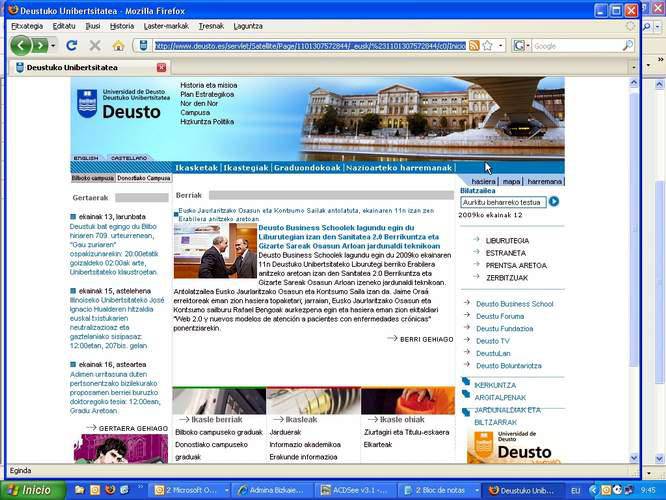
Task: Open the Graduondokoak navigation item
Action: (307, 168)
